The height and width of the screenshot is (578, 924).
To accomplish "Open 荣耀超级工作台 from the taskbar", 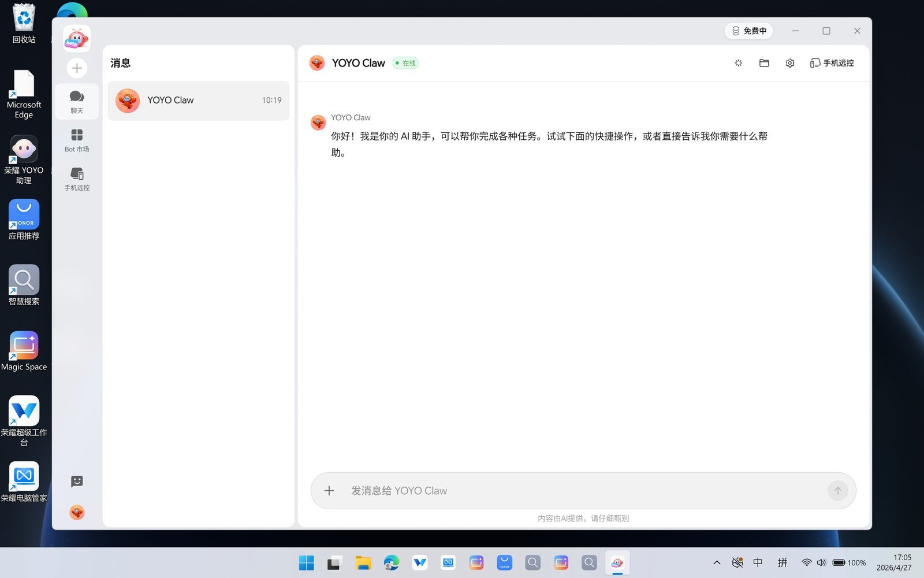I will (x=420, y=562).
